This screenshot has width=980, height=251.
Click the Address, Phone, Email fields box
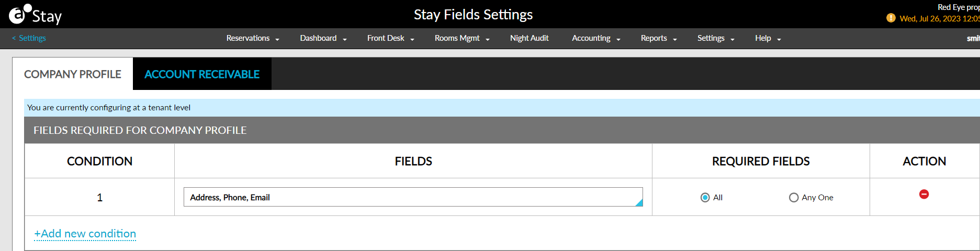click(x=408, y=197)
